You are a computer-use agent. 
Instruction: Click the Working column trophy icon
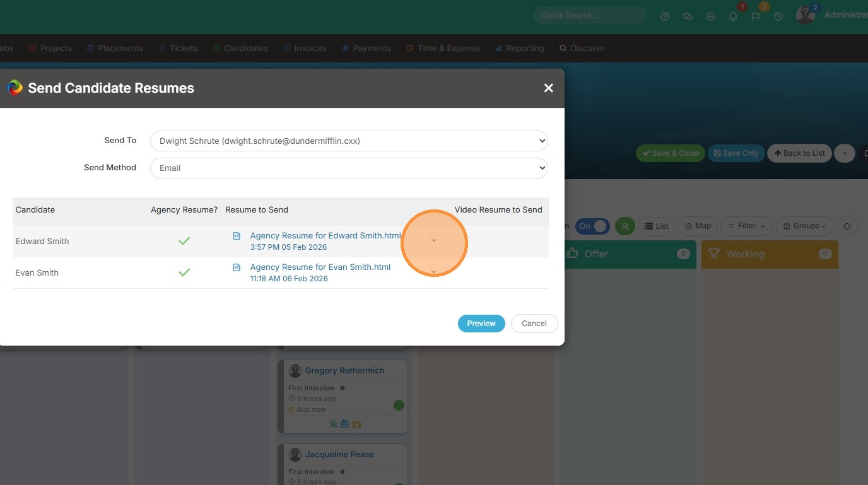pos(714,253)
